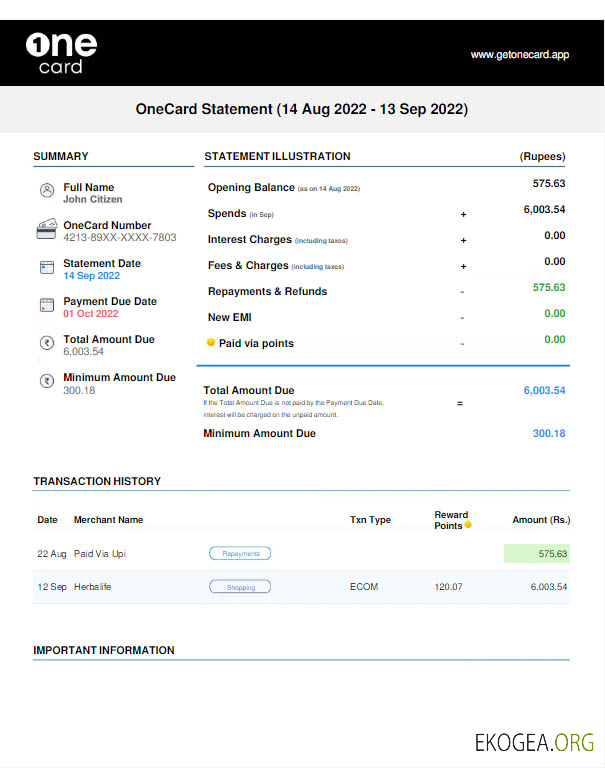Screen dimensions: 605x768
Task: Click the Reward Points yellow coin icon
Action: click(x=467, y=525)
